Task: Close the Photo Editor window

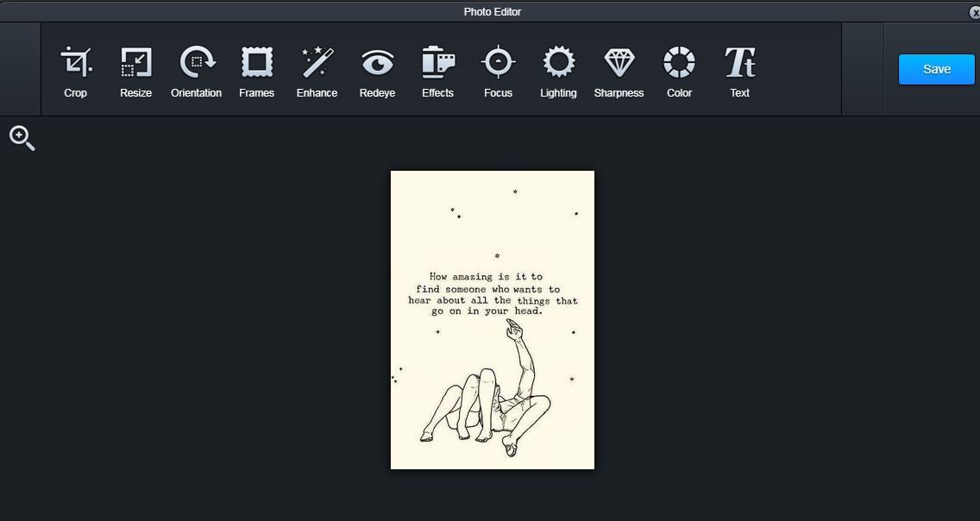Action: (x=973, y=12)
